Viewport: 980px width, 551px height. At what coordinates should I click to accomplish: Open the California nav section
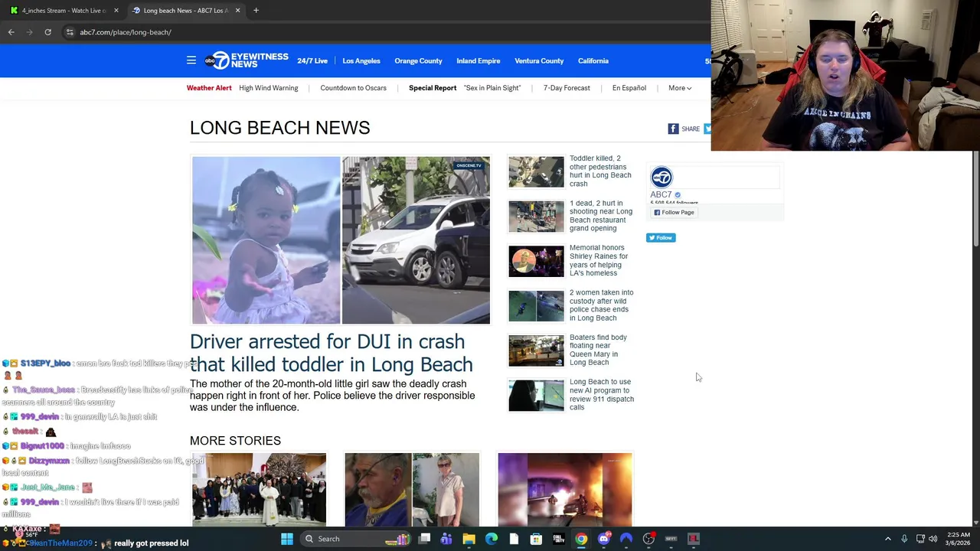point(593,60)
